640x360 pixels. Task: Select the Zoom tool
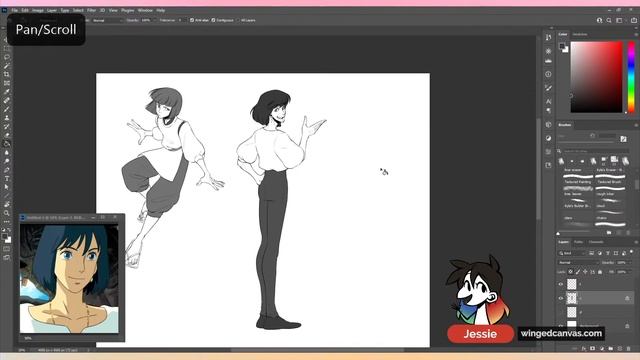point(7,213)
